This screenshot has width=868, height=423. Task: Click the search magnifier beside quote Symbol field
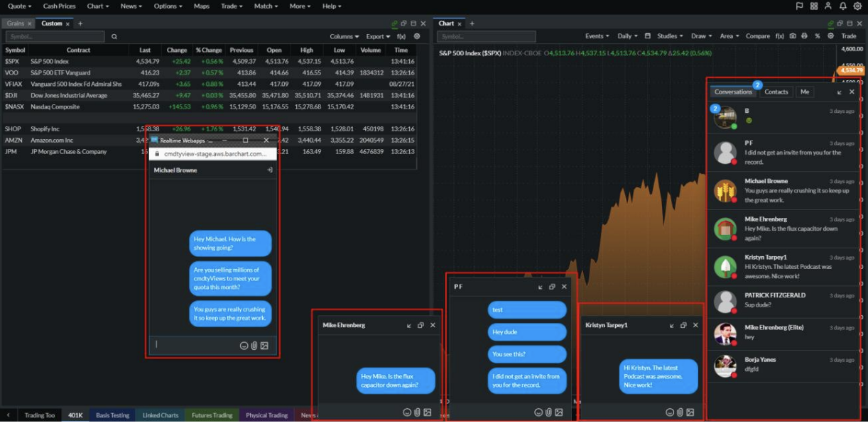[x=114, y=36]
